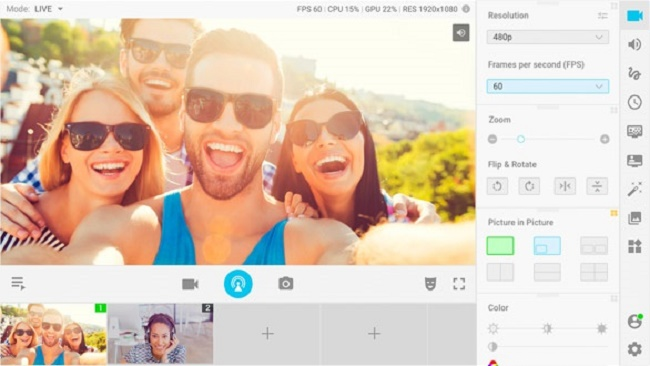Open the Frames per second 60 dropdown
Viewport: 650px width, 366px height.
[x=548, y=86]
